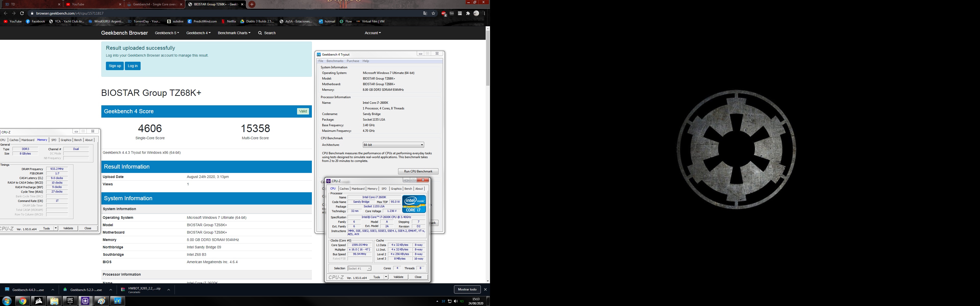Open the Windows Start orb
The width and height of the screenshot is (980, 306).
[7, 301]
